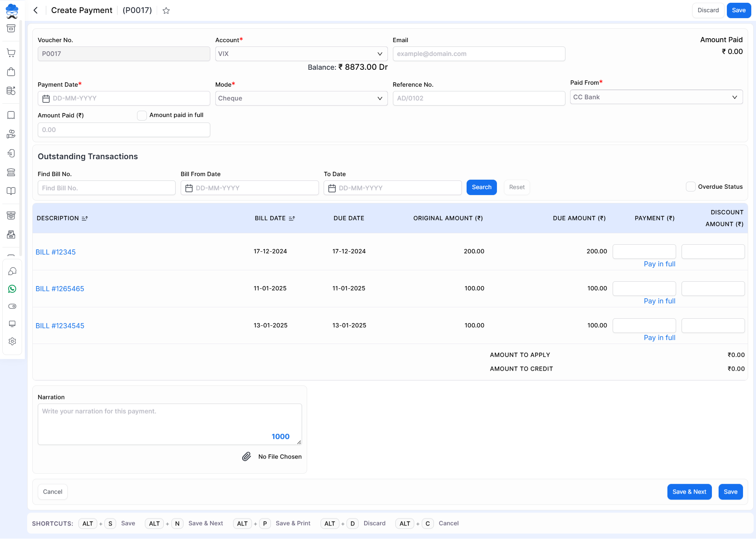
Task: Open the settings gear icon
Action: pos(12,341)
